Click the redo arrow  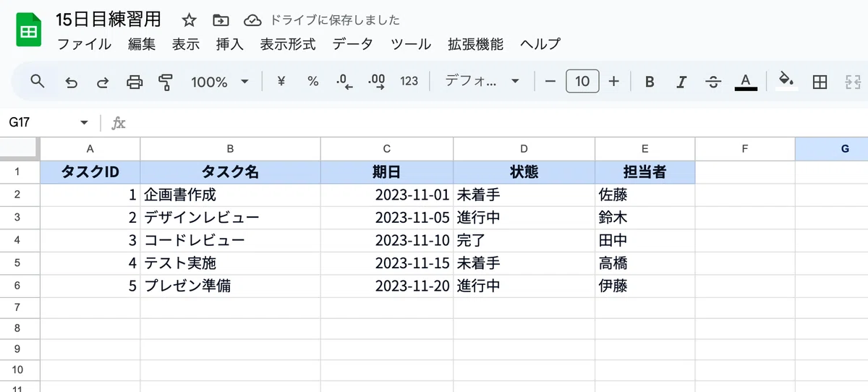[103, 82]
